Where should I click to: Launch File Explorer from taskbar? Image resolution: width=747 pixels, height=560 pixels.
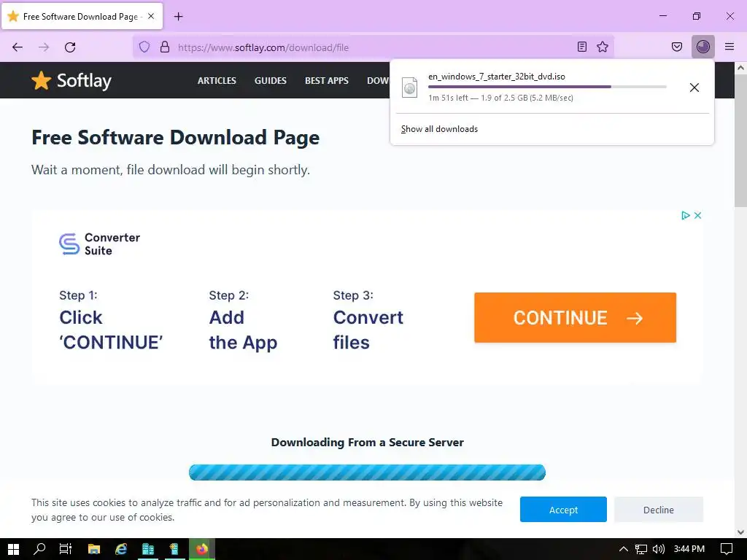[x=94, y=549]
